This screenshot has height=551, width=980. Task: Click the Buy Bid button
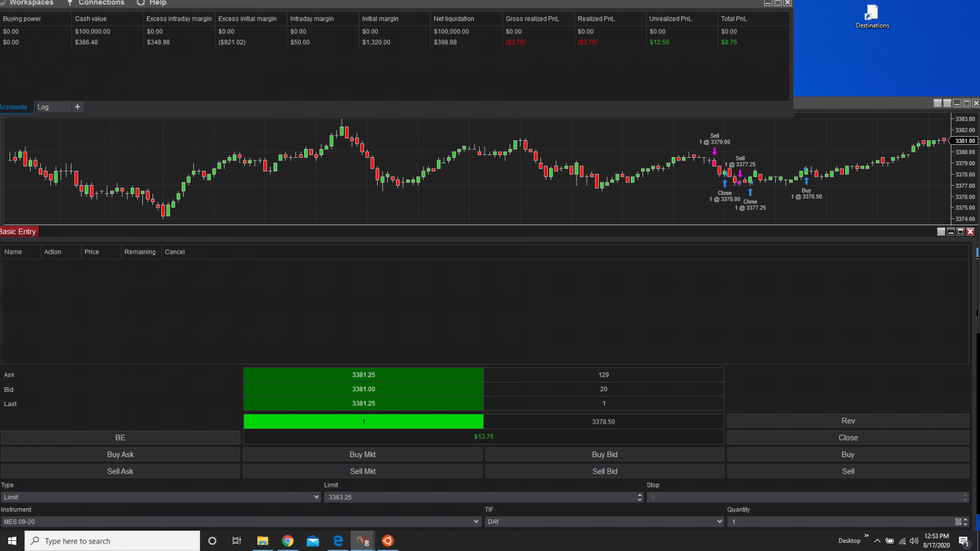click(605, 454)
